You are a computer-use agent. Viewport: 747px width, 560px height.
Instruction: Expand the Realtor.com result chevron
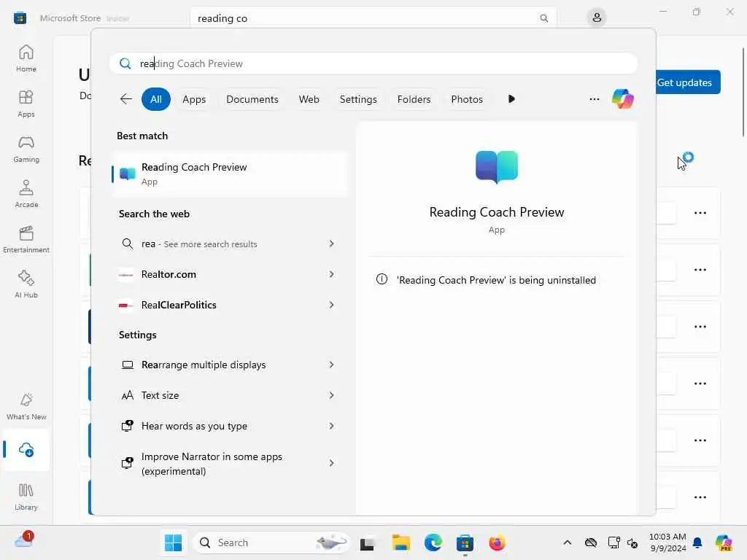331,274
